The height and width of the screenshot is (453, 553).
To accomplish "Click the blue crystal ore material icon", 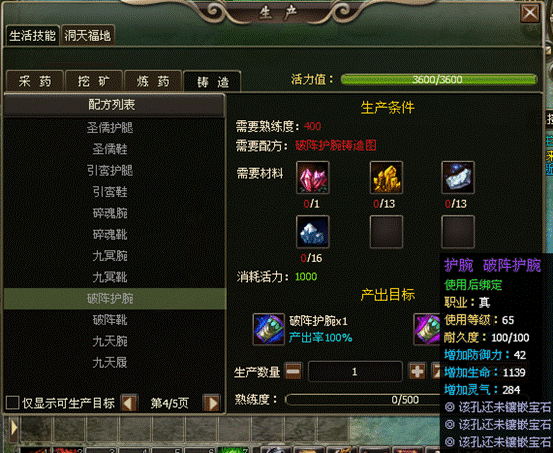I will pyautogui.click(x=312, y=232).
